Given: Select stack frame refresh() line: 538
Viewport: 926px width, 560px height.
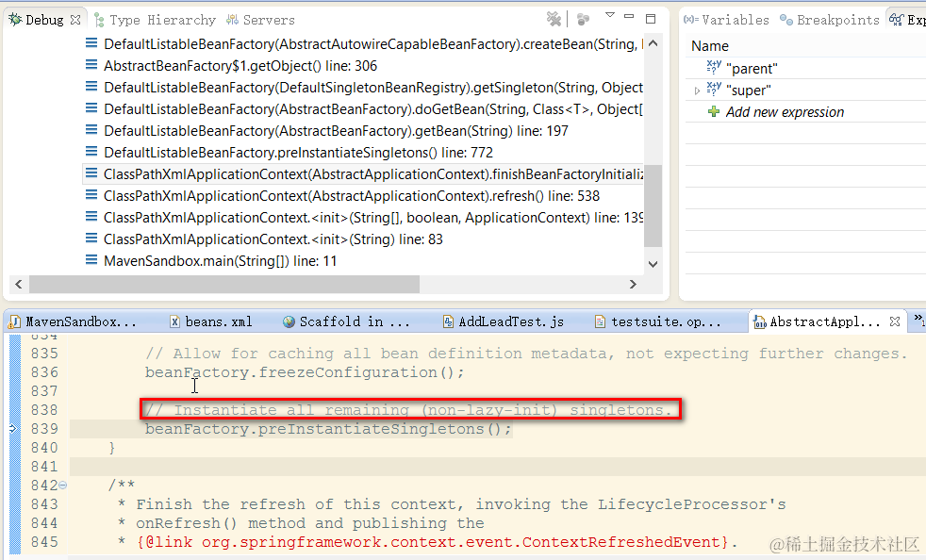Looking at the screenshot, I should 352,195.
